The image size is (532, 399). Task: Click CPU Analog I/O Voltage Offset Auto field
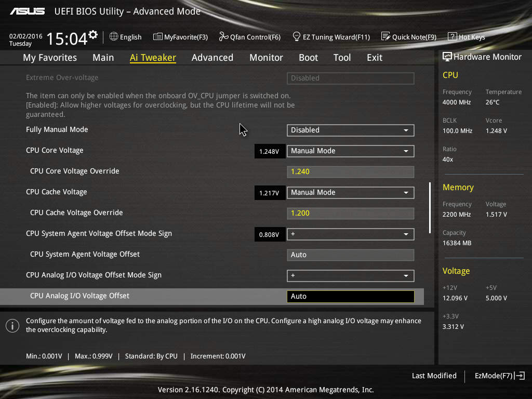351,297
